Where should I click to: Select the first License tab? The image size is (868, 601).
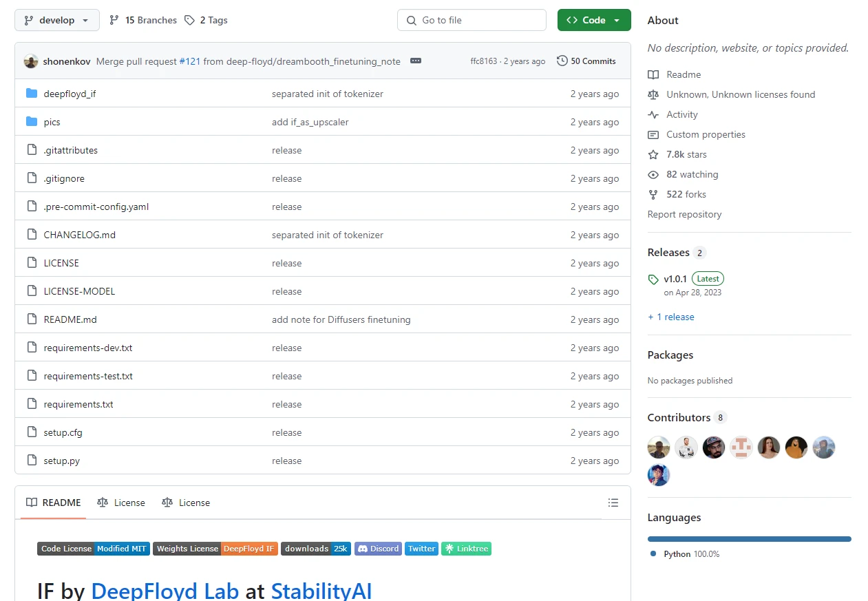coord(121,503)
